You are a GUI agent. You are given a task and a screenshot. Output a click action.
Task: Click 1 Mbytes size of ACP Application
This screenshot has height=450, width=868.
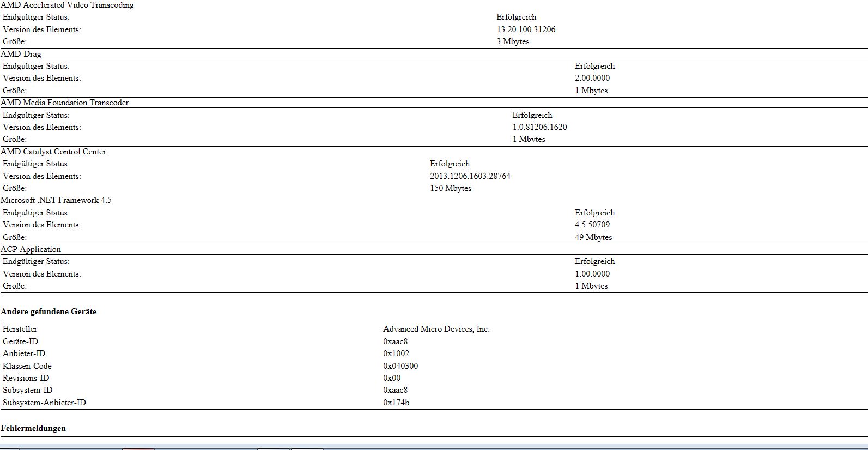click(591, 286)
